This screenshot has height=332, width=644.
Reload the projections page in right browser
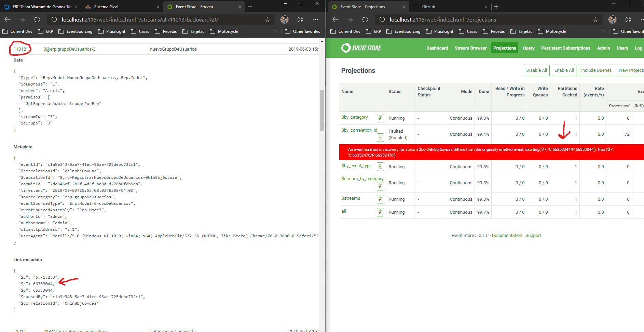pos(365,19)
